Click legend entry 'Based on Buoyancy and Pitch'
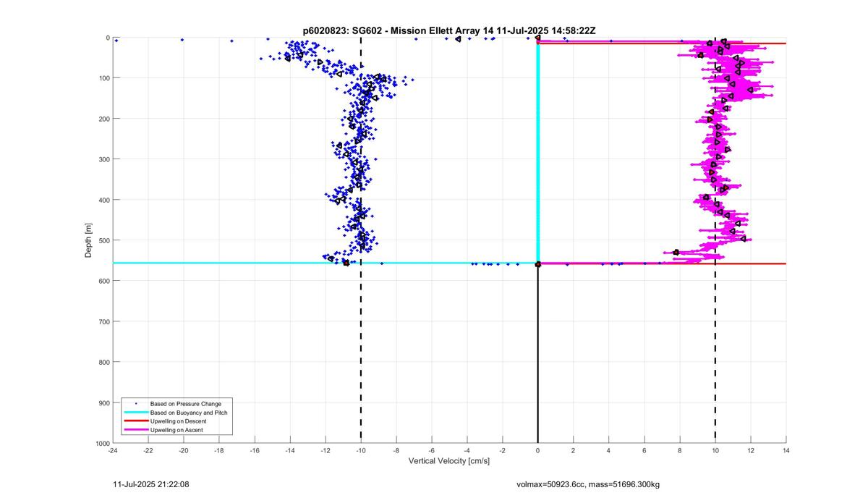Viewport: 868px width, 498px height. pyautogui.click(x=189, y=412)
